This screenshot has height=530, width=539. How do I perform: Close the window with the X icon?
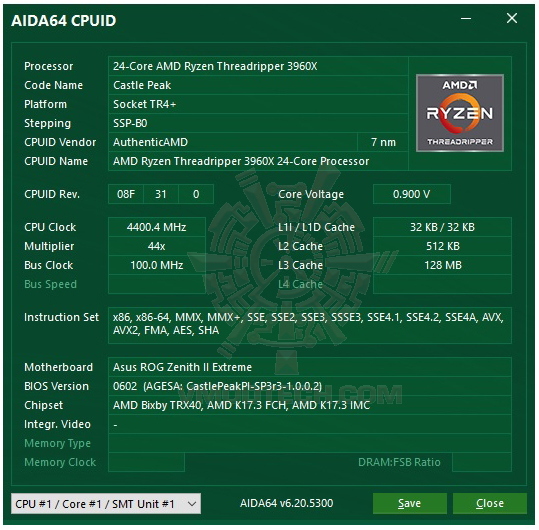click(x=512, y=18)
